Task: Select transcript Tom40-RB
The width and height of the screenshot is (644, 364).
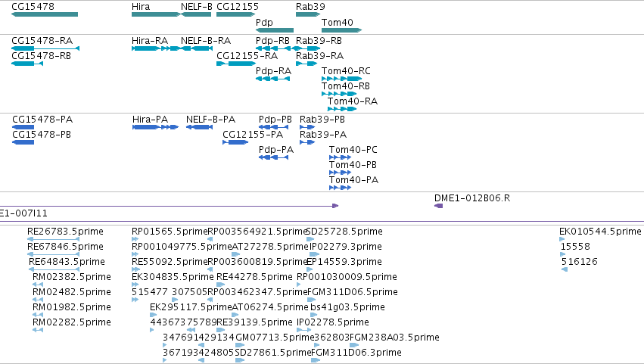Action: (345, 86)
